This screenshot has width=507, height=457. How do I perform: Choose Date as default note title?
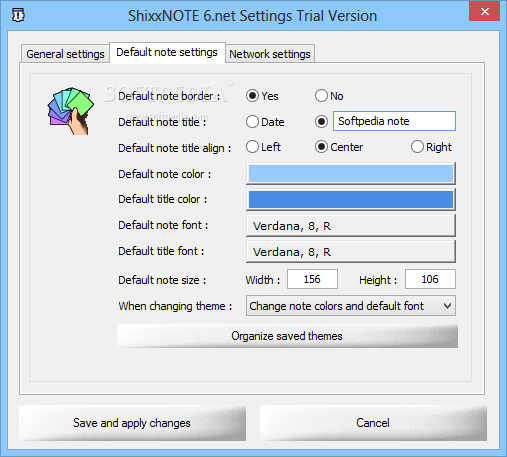tap(265, 122)
